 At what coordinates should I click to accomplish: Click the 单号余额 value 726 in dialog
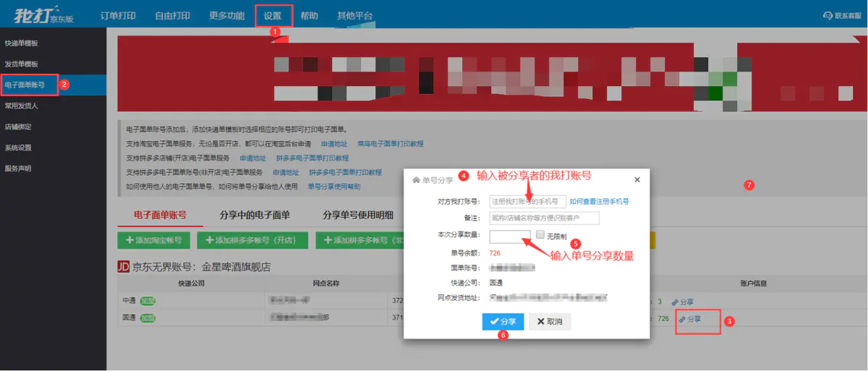click(x=495, y=253)
